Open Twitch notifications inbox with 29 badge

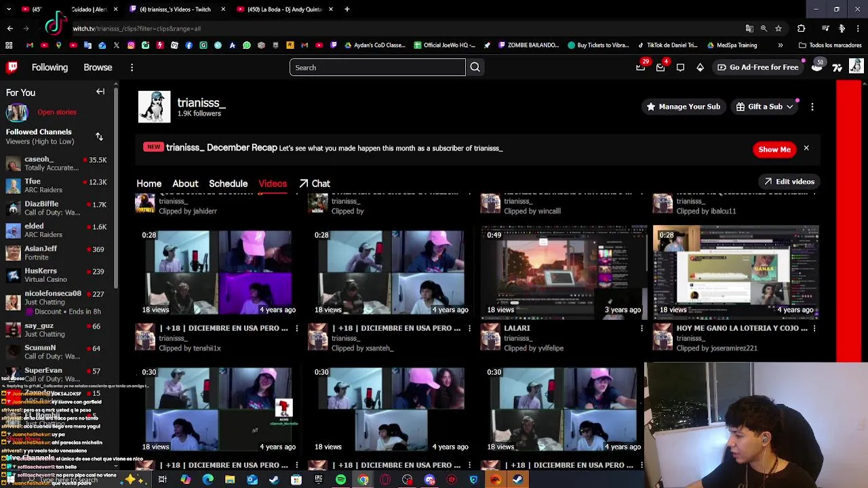640,67
